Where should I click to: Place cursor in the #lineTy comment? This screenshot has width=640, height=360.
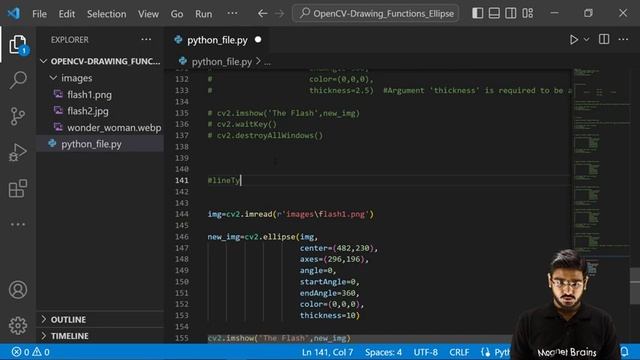coord(224,180)
